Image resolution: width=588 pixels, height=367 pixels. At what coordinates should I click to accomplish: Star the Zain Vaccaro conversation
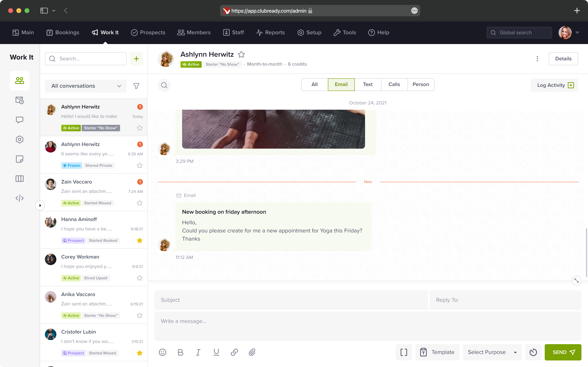coord(139,203)
